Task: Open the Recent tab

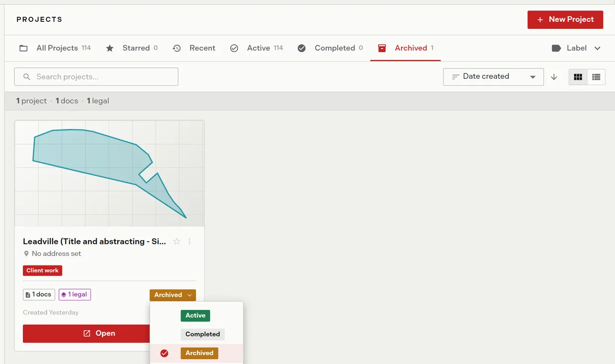Action: pyautogui.click(x=194, y=48)
